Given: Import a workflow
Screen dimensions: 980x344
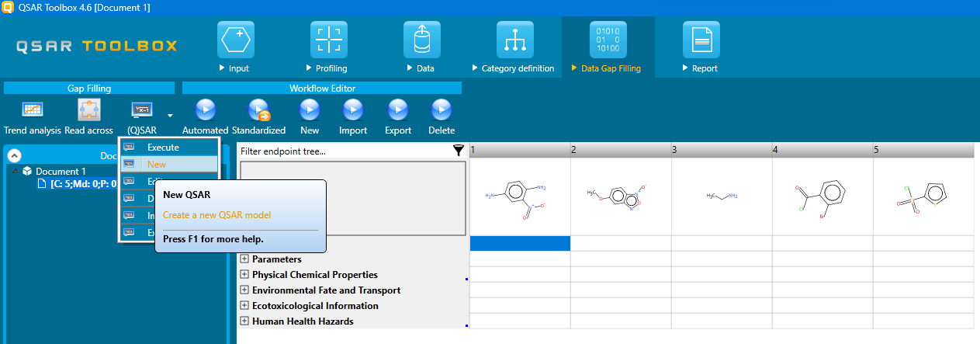Looking at the screenshot, I should click(353, 117).
